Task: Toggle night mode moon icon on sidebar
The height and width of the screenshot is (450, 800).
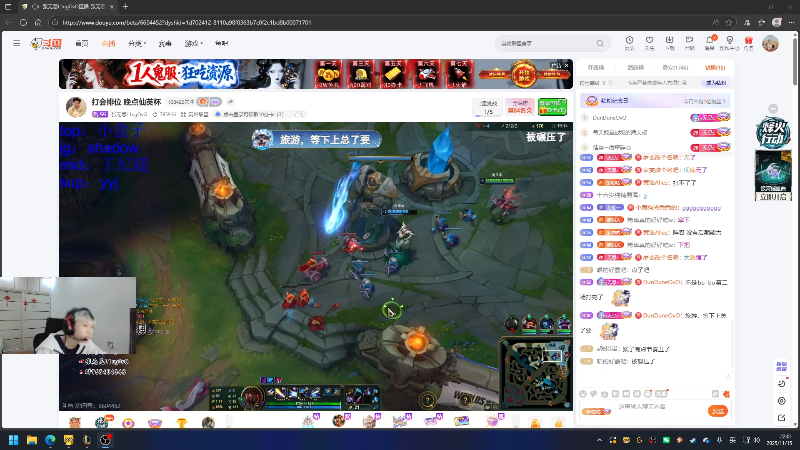Action: [x=782, y=384]
